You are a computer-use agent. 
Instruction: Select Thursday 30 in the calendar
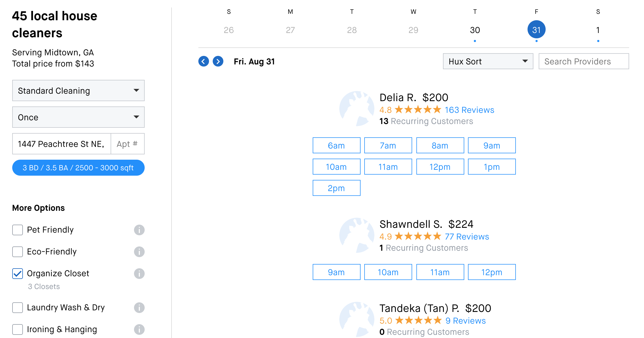(475, 30)
